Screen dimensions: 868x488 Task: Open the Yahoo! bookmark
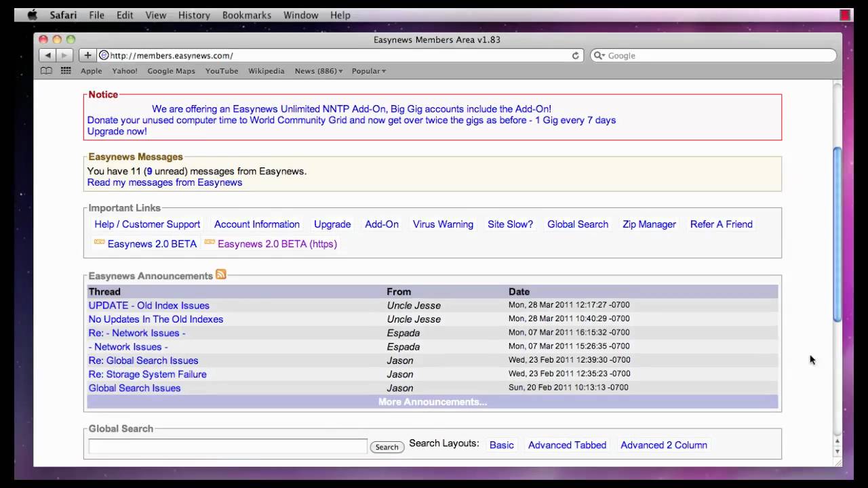[125, 71]
